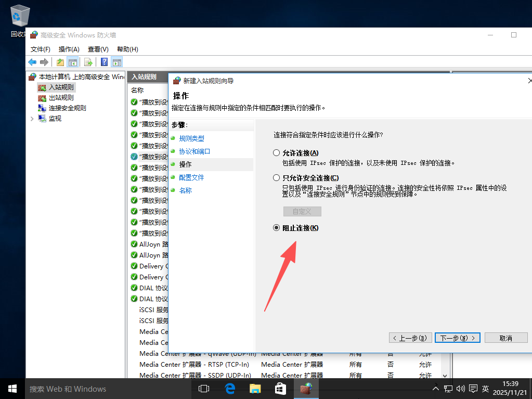Close the 新建入站规则向导 dialog
Screen dimensions: 532x399
click(x=529, y=81)
